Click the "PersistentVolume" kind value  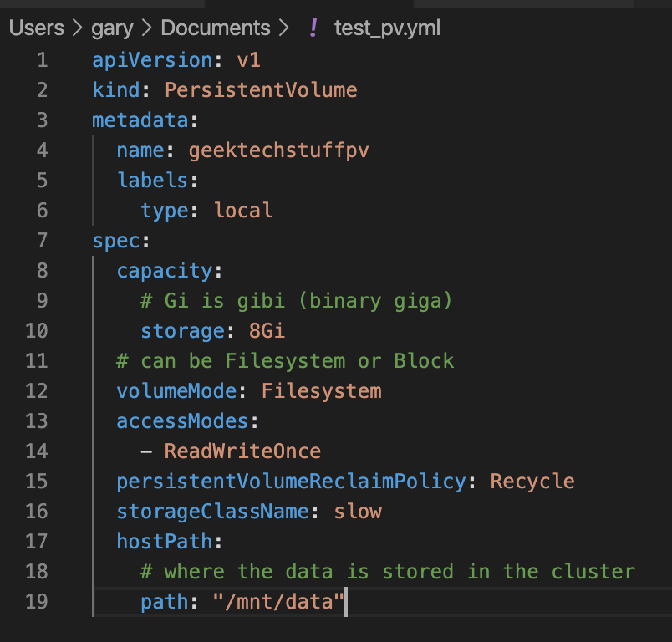coord(260,89)
